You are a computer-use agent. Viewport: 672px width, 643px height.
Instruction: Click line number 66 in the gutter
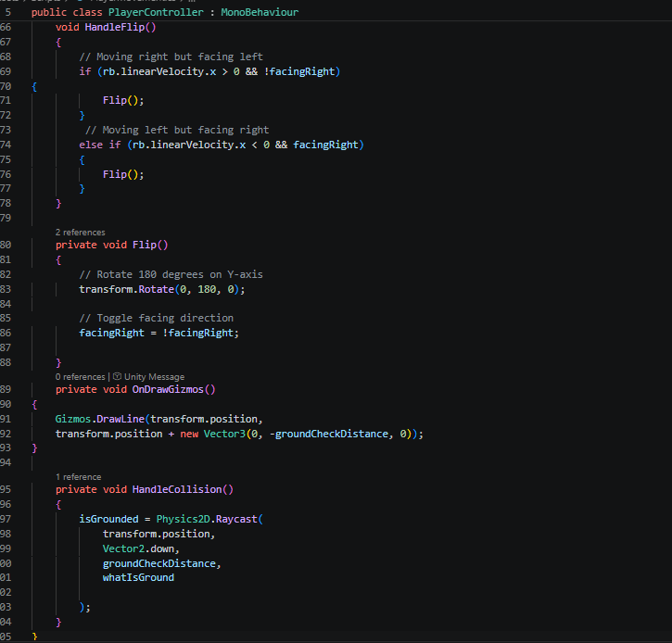[x=6, y=28]
